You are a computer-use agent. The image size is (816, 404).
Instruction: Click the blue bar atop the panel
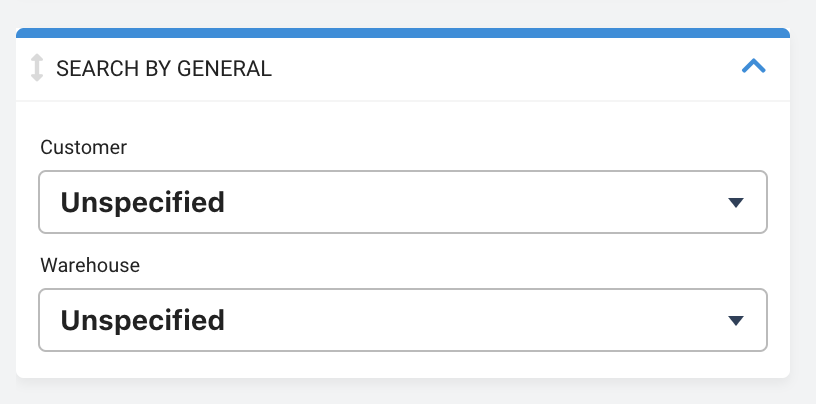coord(403,33)
